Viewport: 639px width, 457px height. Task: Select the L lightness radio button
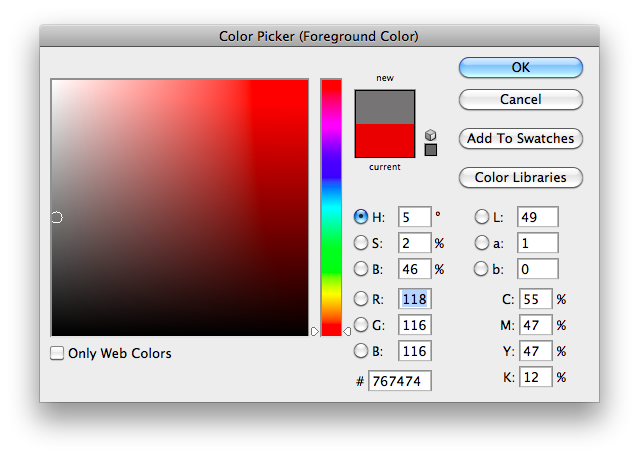482,217
